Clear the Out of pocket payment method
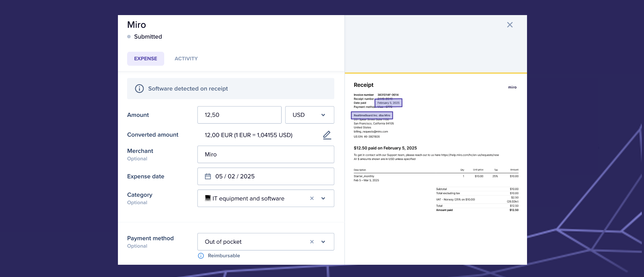This screenshot has height=277, width=644. (x=312, y=242)
